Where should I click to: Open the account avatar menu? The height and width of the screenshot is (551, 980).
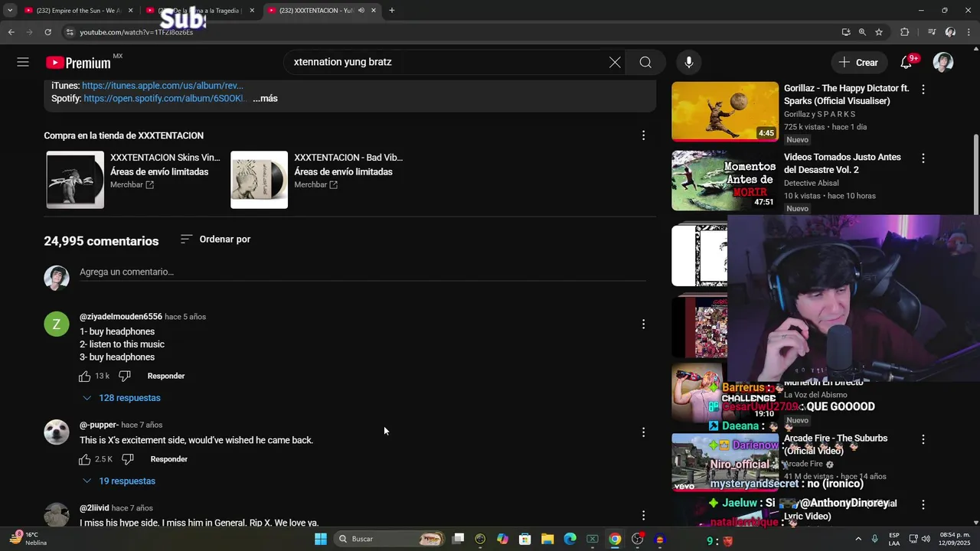[943, 63]
